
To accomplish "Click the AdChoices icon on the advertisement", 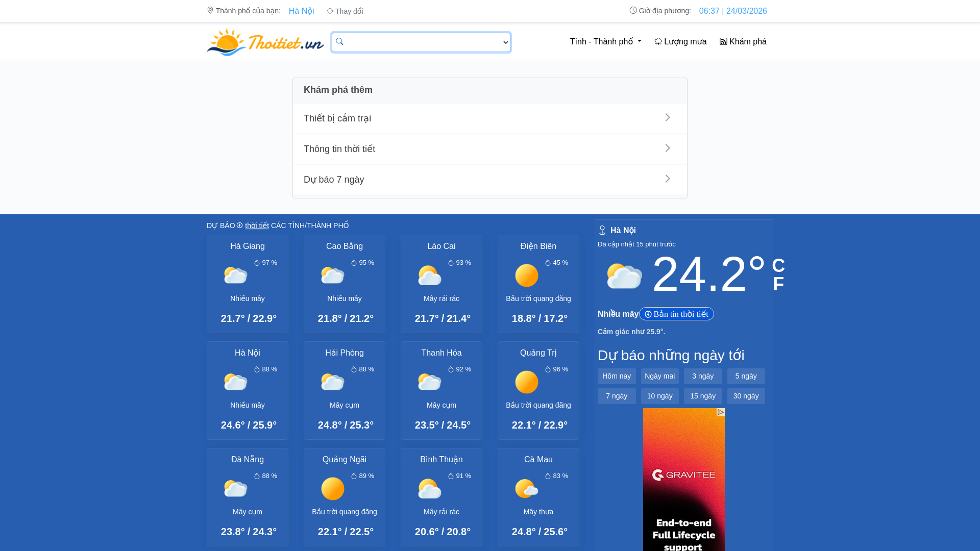I will pos(721,412).
